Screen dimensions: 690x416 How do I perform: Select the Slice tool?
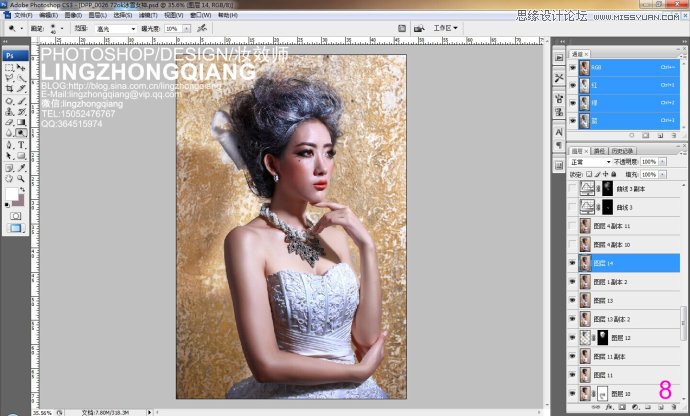tap(21, 88)
